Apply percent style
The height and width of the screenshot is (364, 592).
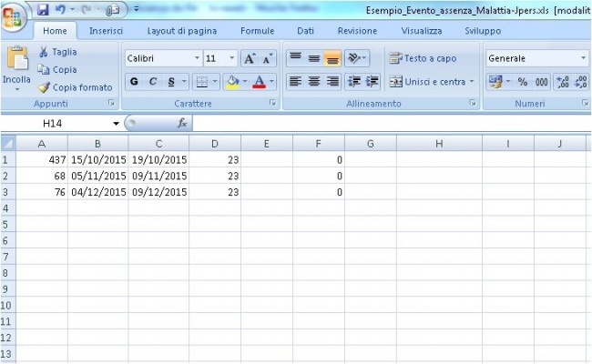coord(523,82)
